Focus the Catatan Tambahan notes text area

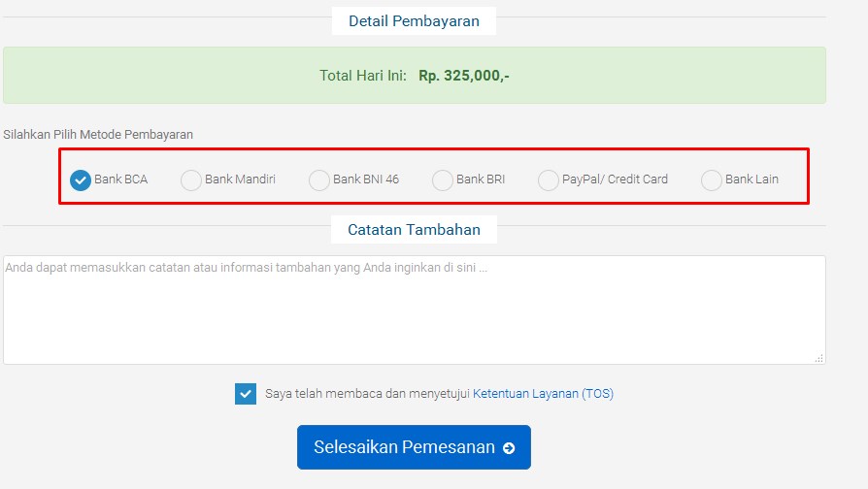(x=414, y=310)
